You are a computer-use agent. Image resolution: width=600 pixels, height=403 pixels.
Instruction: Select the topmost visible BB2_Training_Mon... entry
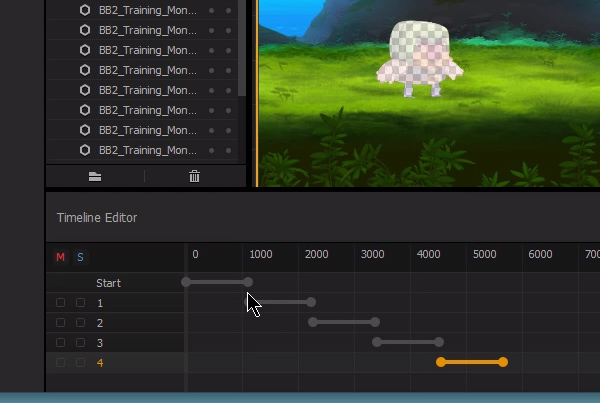point(142,10)
